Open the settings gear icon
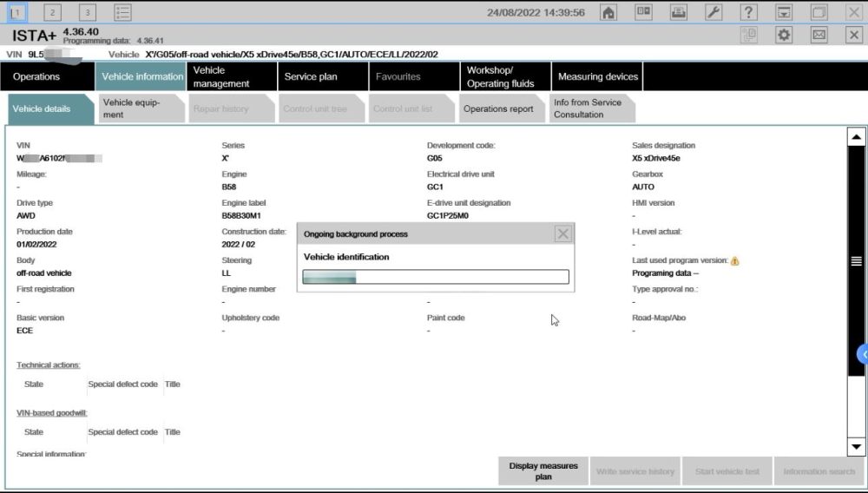This screenshot has height=493, width=868. 784,35
